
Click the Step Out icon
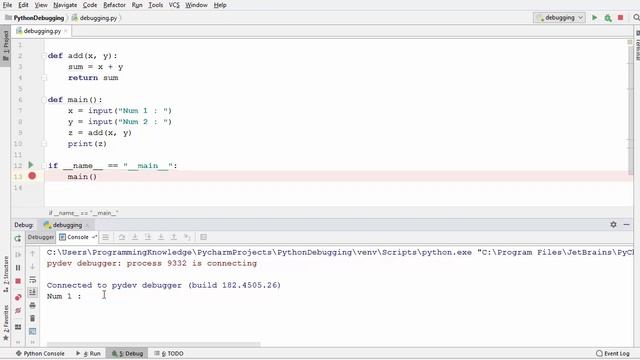pyautogui.click(x=173, y=237)
